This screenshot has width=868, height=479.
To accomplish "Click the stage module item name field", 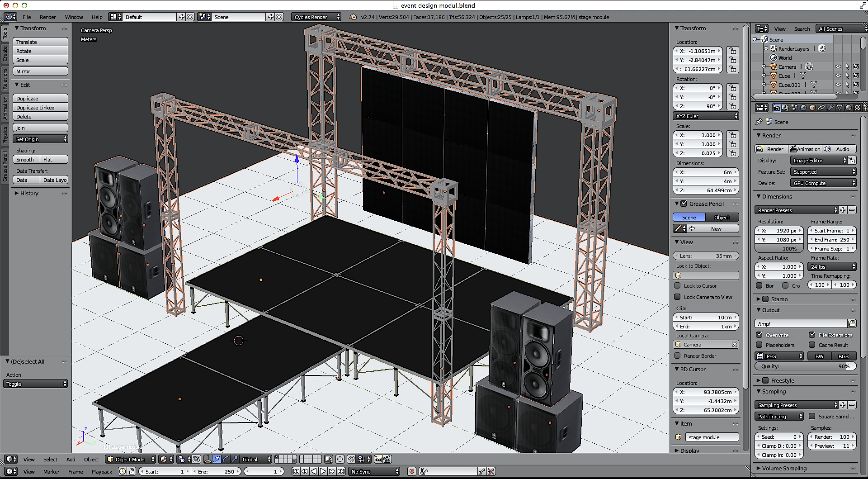I will point(711,437).
